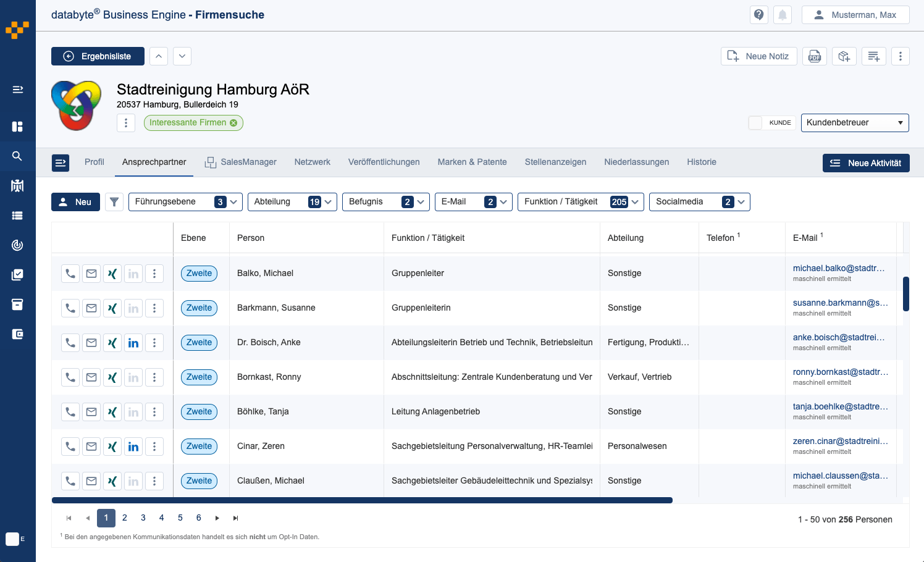Open Xing profile for Bornkast, Ronny
Viewport: 924px width, 562px height.
[112, 377]
